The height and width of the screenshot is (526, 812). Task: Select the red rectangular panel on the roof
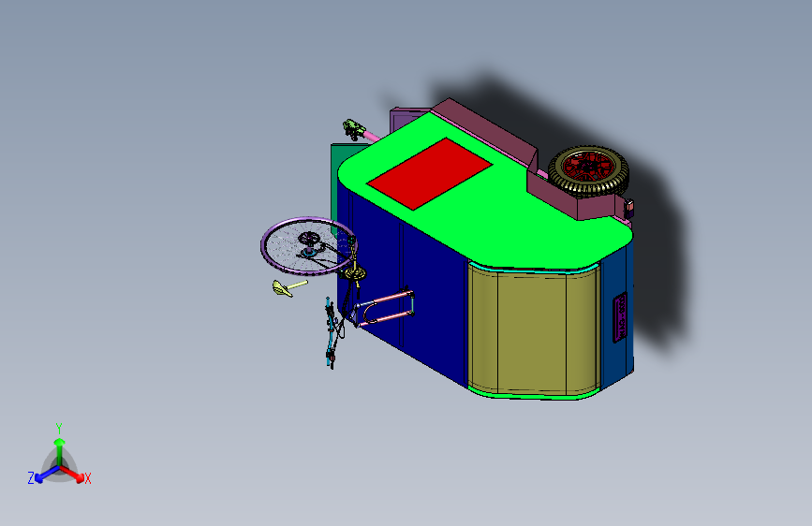(x=429, y=173)
